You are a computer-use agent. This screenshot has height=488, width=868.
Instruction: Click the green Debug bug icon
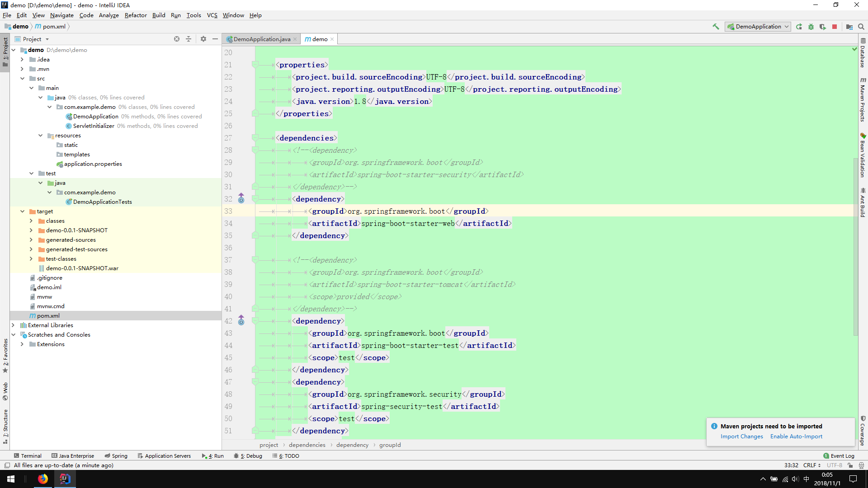811,27
